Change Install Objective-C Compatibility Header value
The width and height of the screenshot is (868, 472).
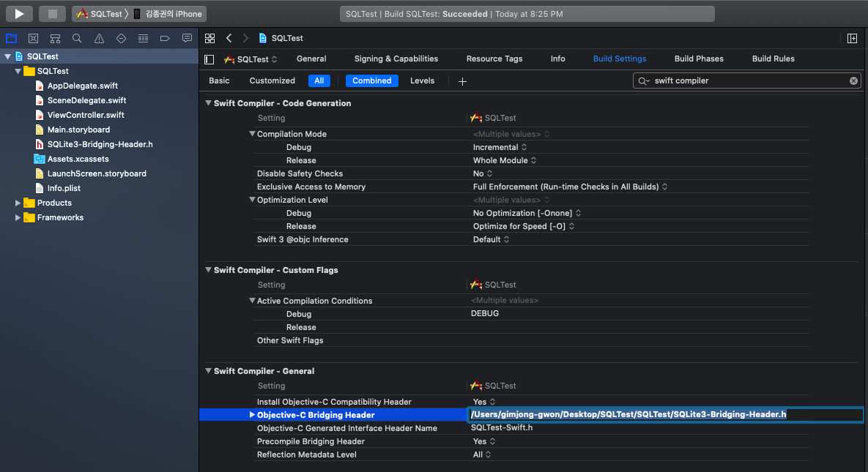tap(484, 402)
